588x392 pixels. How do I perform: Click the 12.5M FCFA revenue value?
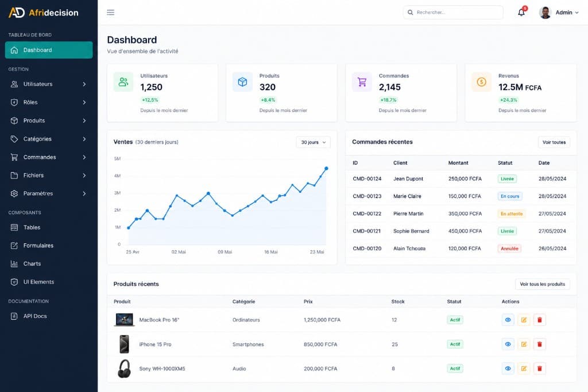[520, 87]
